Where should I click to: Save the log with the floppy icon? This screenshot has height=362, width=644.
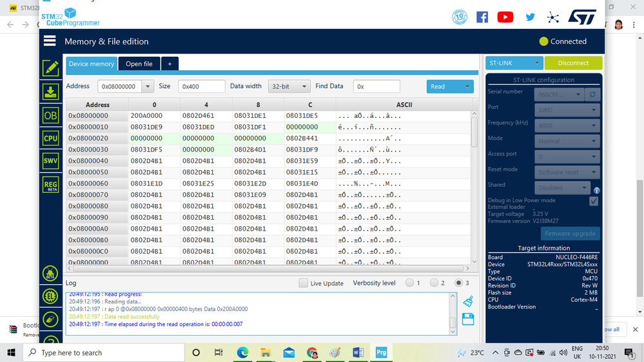coord(468,319)
